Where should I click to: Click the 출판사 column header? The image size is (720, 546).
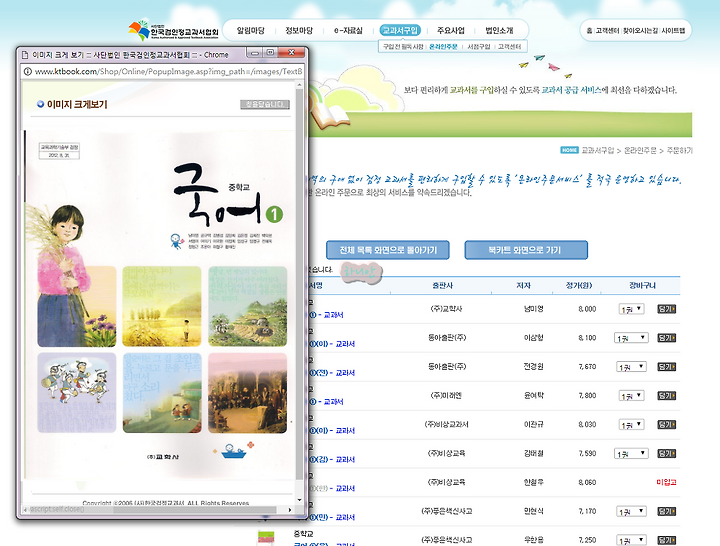coord(443,286)
